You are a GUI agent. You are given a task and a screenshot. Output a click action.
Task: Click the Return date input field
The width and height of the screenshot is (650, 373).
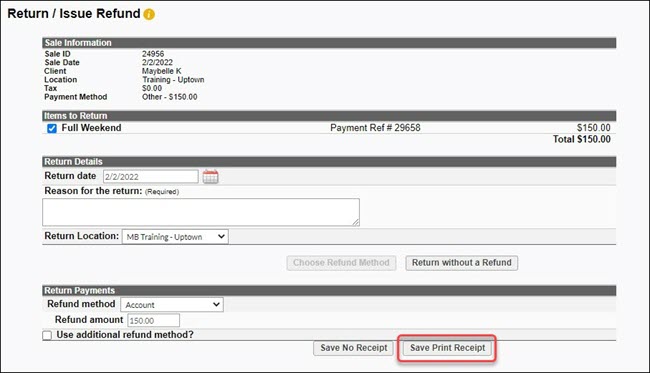[150, 177]
